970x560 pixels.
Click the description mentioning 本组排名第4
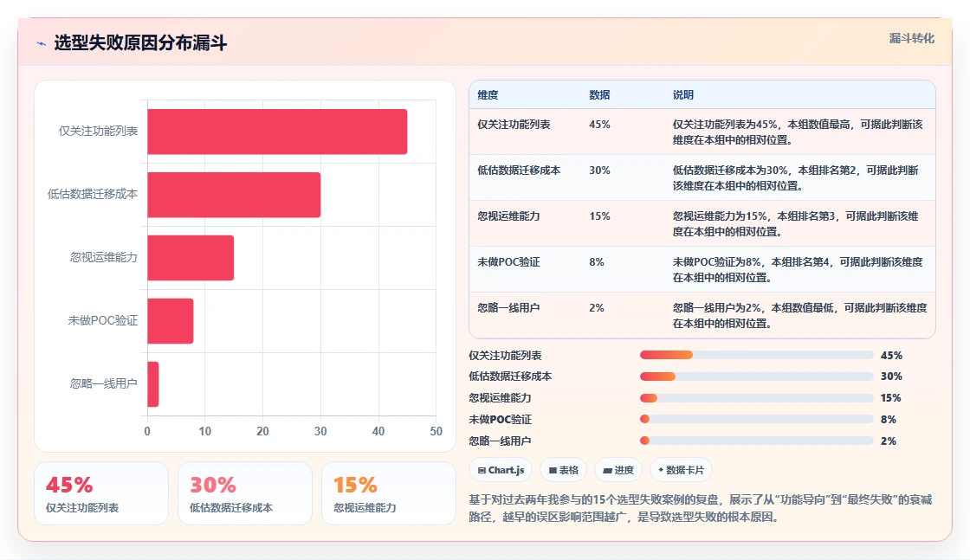[798, 269]
